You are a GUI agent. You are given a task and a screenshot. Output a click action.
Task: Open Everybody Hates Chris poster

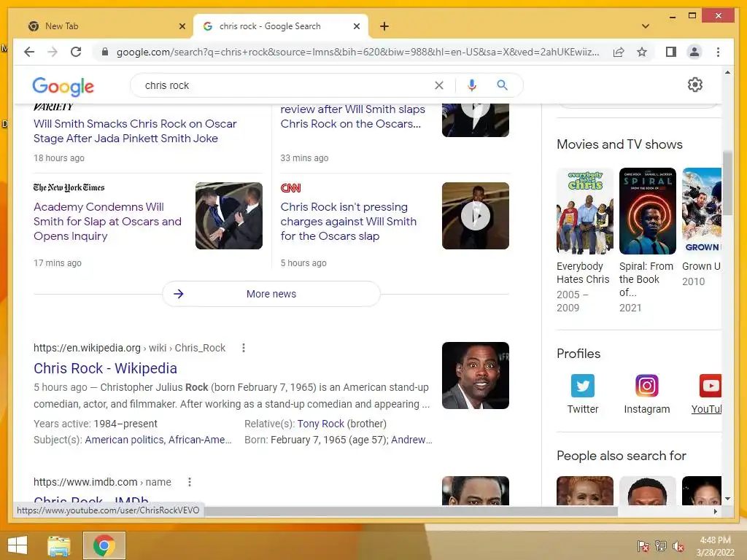tap(585, 211)
